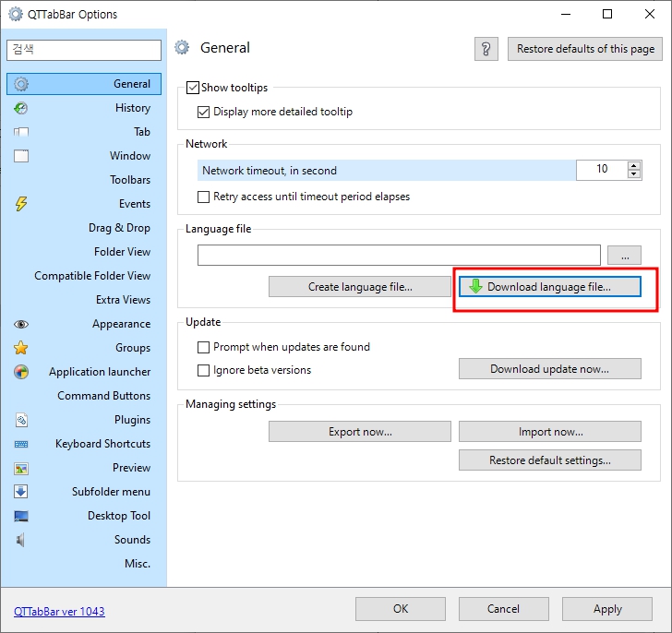Check Ignore beta versions

tap(203, 370)
